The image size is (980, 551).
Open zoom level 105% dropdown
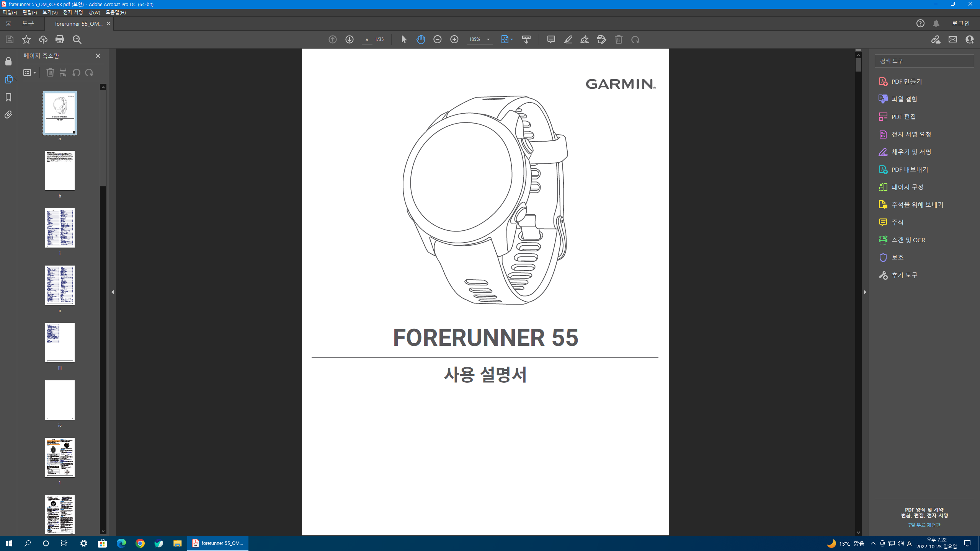[x=488, y=39]
